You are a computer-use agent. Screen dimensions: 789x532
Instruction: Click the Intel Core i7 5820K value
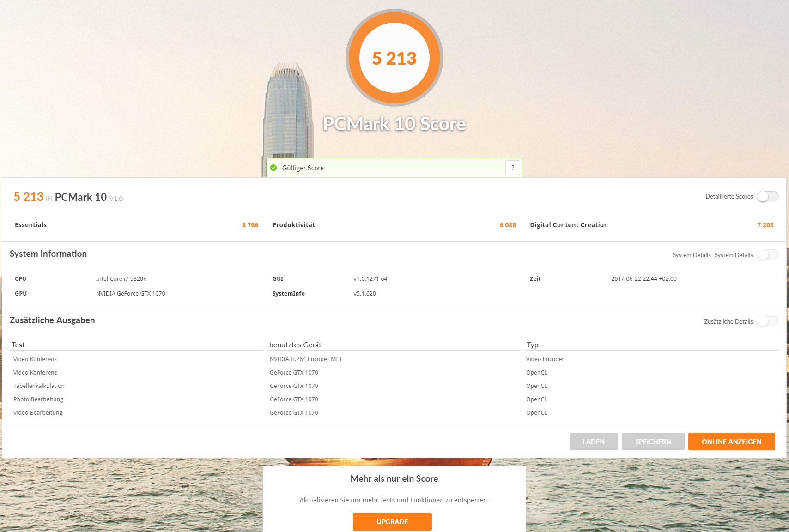click(121, 279)
